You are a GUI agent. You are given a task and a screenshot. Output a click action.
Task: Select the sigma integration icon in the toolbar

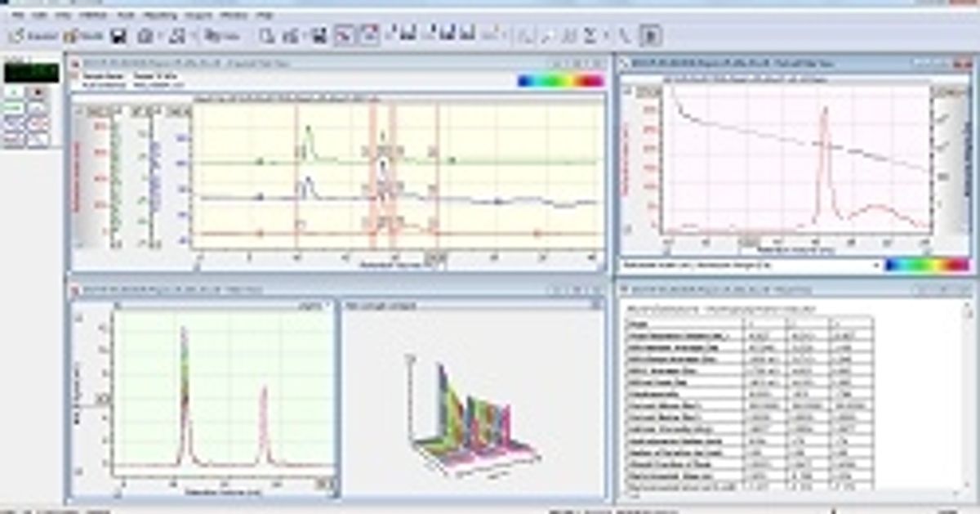590,34
